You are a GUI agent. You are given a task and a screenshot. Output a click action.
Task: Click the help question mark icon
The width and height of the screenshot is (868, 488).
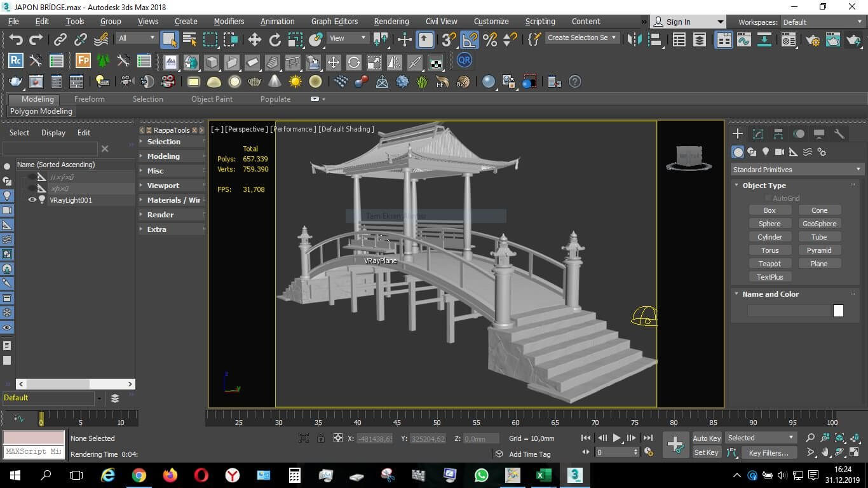(575, 82)
